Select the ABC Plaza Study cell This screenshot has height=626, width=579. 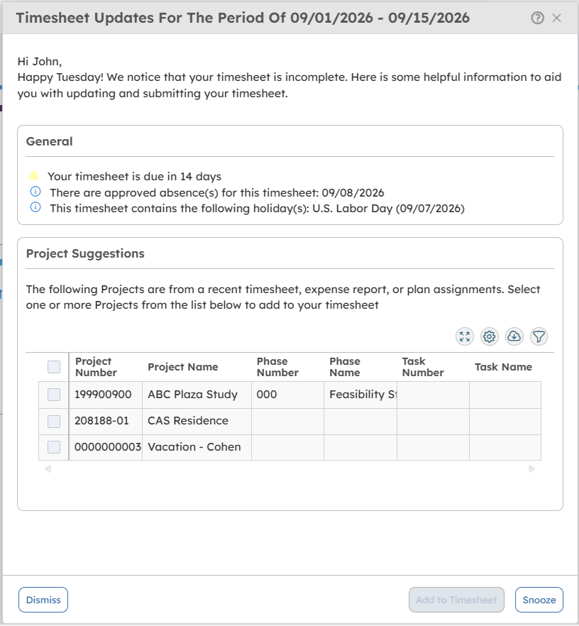coord(197,395)
